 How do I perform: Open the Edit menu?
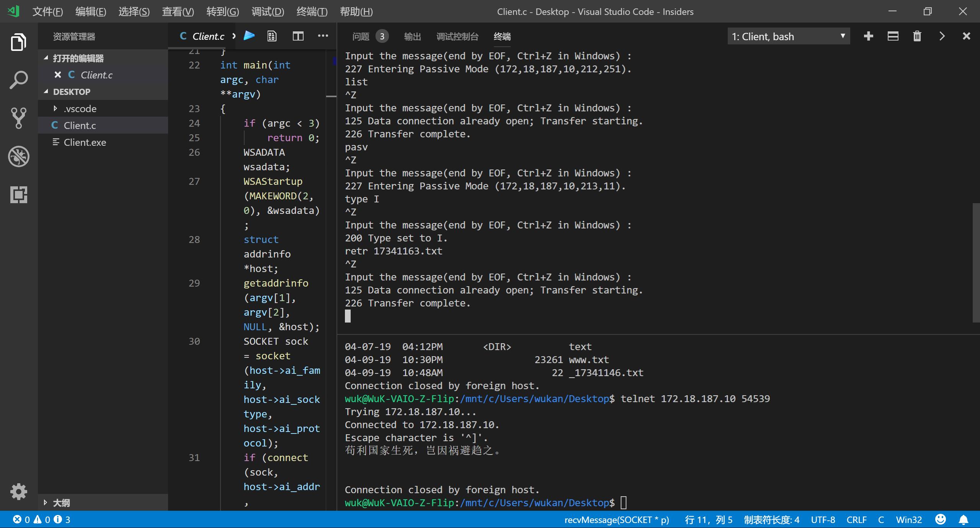[x=91, y=11]
